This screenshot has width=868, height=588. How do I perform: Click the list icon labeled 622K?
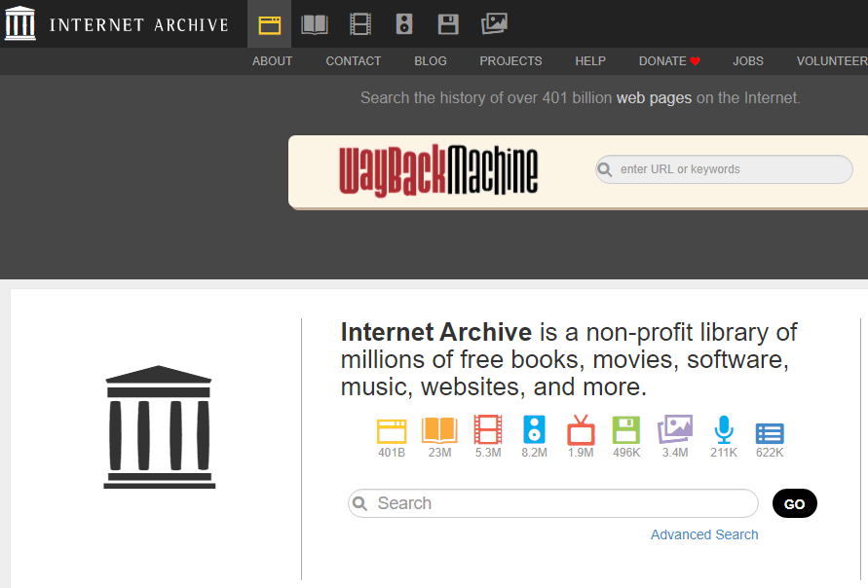[770, 433]
